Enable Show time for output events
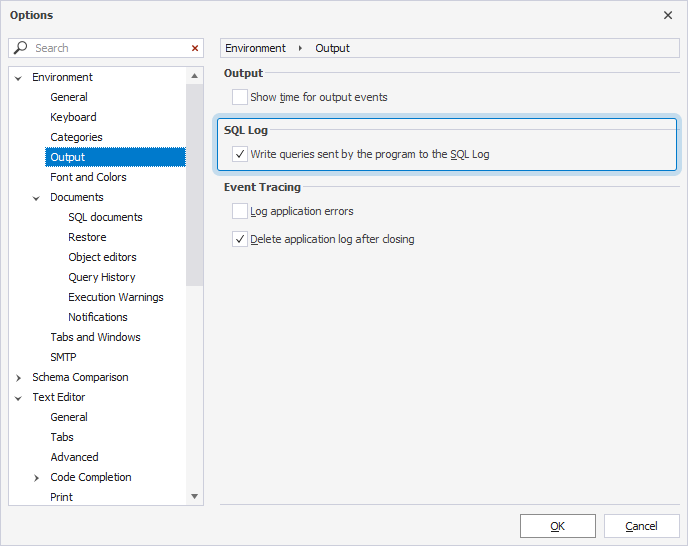Viewport: 688px width, 546px height. click(x=240, y=97)
